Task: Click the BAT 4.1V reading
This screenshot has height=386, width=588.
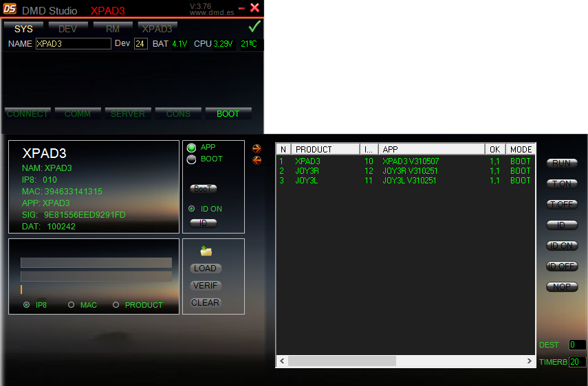Action: 170,44
